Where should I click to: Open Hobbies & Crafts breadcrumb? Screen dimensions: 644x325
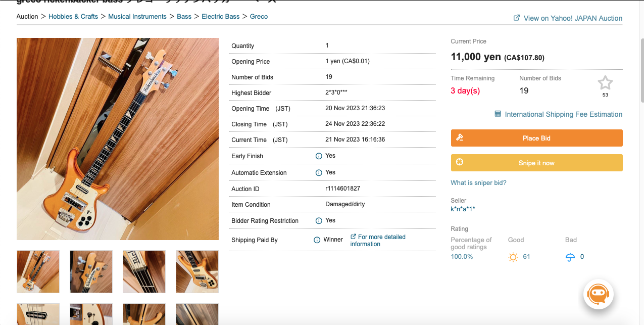(73, 16)
